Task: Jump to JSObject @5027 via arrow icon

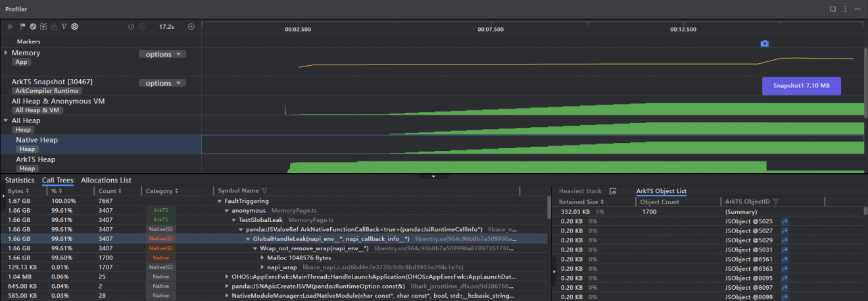Action: (x=784, y=231)
